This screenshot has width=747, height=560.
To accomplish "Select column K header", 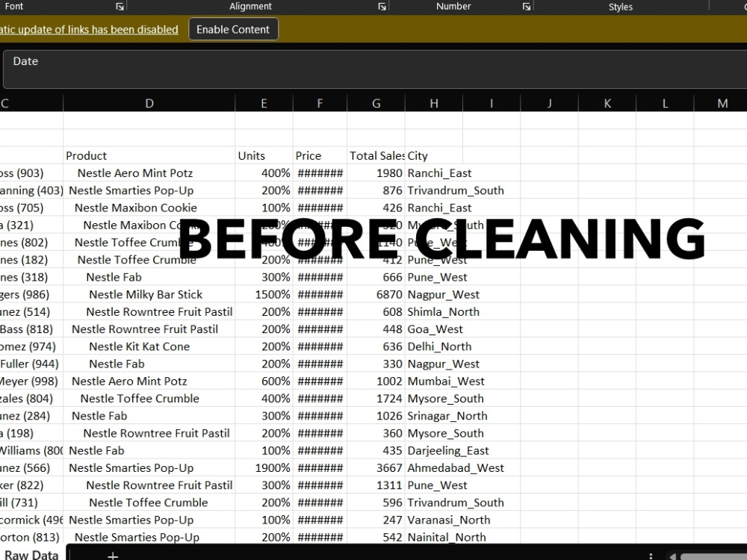I will [607, 103].
